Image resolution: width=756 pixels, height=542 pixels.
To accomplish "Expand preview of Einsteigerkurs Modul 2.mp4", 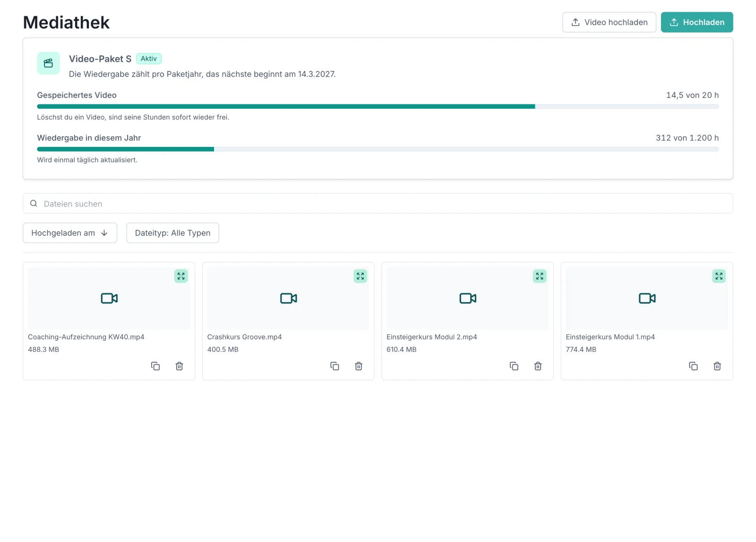I will (x=540, y=276).
